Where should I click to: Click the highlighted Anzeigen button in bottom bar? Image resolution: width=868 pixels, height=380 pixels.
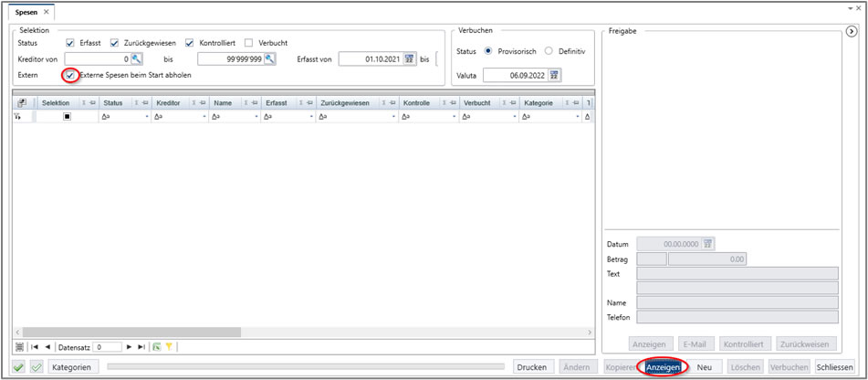click(663, 366)
